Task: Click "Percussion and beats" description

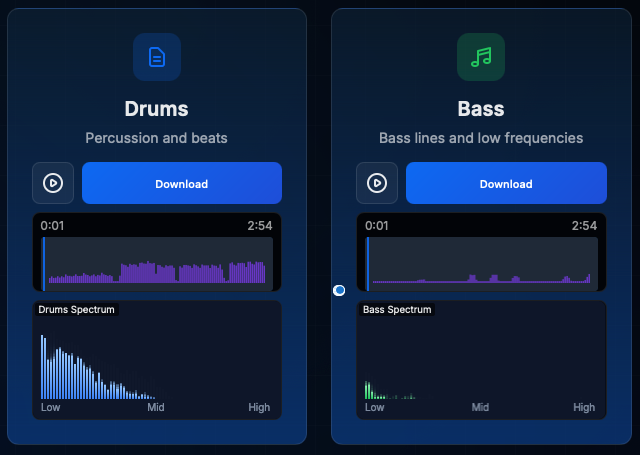Action: (x=156, y=138)
